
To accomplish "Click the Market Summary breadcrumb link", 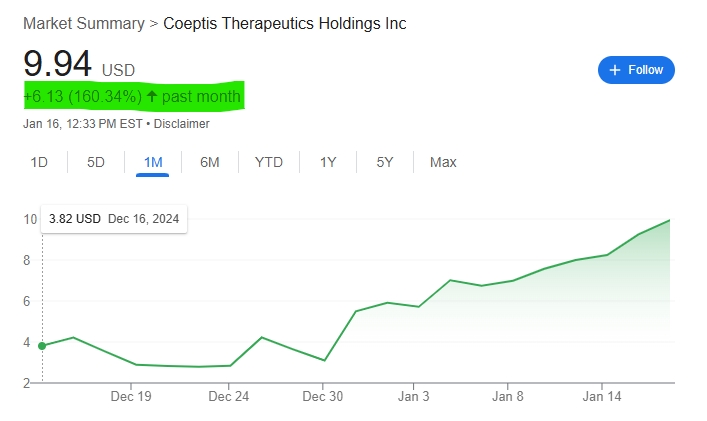I will 83,23.
